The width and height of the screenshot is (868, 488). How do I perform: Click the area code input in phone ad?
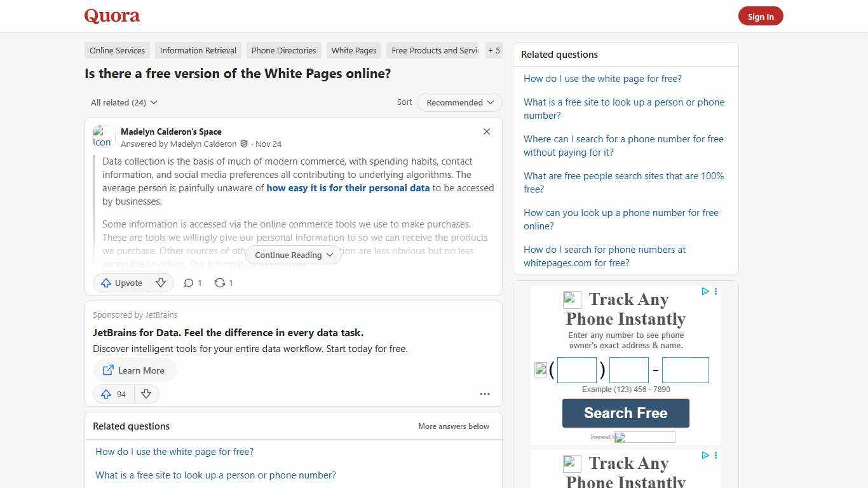576,369
